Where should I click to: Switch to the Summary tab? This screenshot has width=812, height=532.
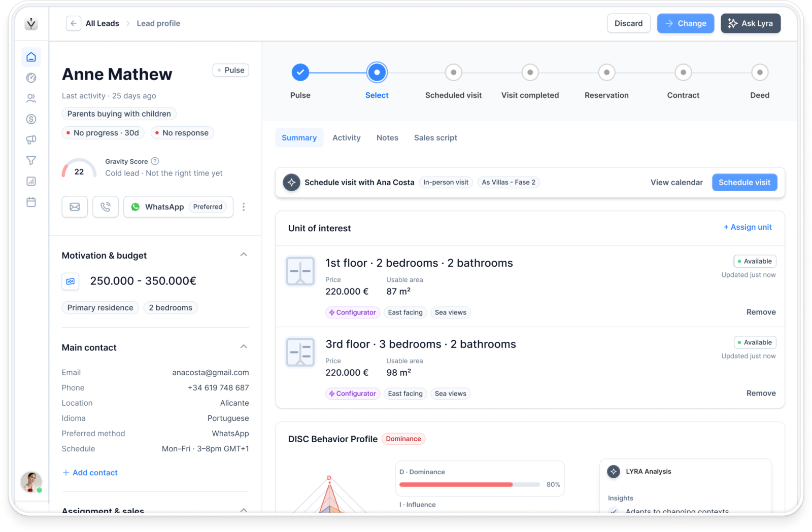click(299, 138)
